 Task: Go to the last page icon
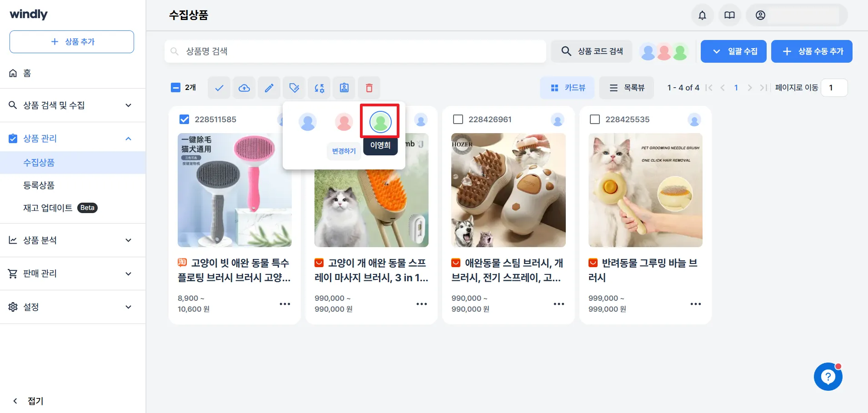click(763, 88)
